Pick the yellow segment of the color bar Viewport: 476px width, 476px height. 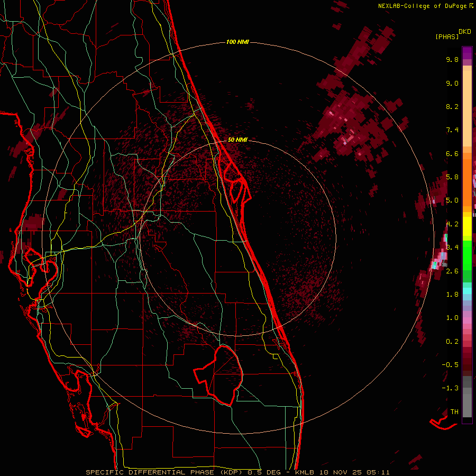point(467,226)
